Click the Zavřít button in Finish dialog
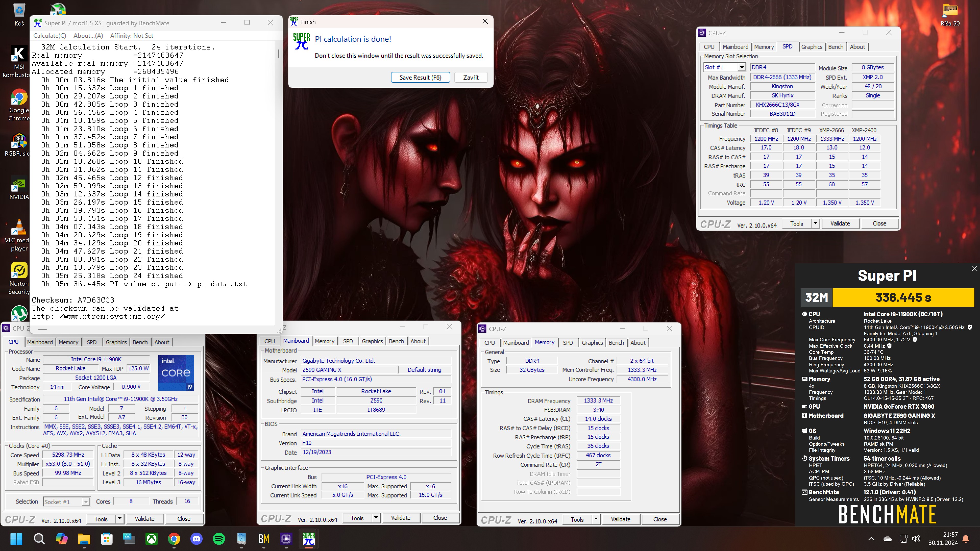This screenshot has width=980, height=551. (471, 77)
